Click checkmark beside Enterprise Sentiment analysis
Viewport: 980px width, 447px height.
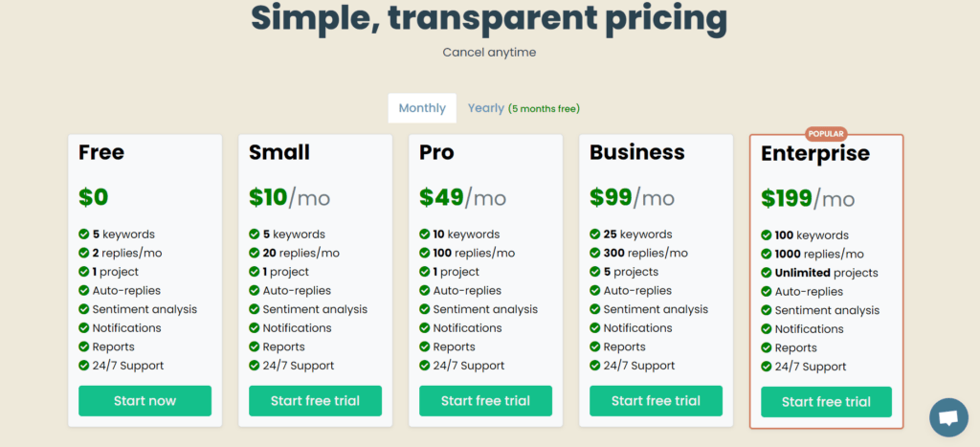pos(767,310)
